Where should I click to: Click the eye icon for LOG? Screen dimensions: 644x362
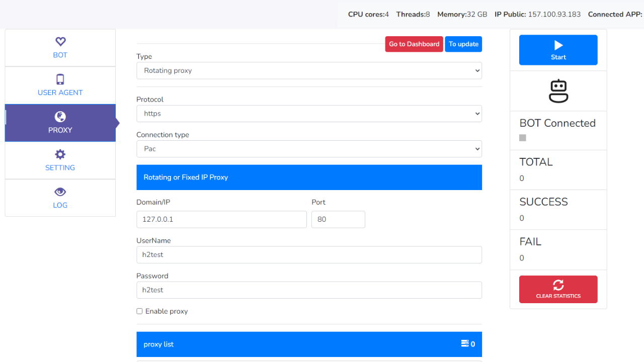[60, 192]
